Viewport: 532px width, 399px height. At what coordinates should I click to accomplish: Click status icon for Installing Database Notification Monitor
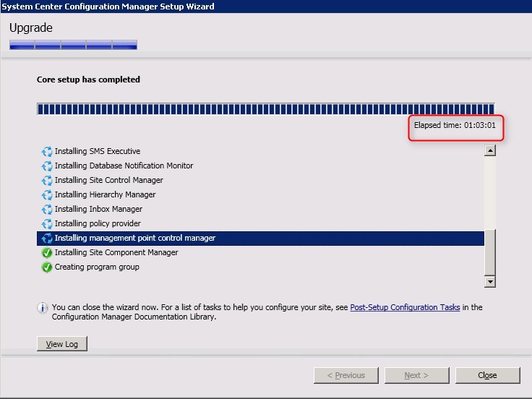tap(47, 166)
